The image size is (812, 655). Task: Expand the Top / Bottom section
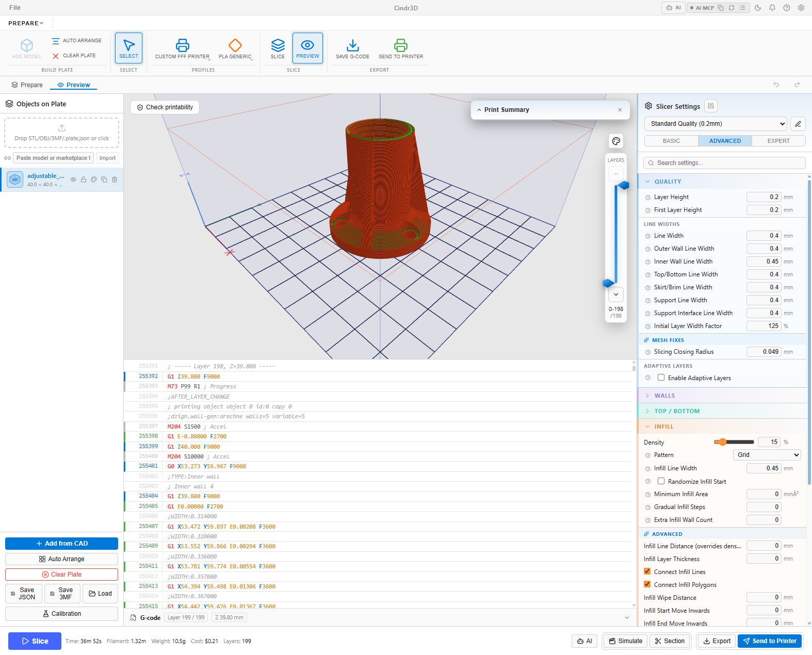pyautogui.click(x=722, y=411)
